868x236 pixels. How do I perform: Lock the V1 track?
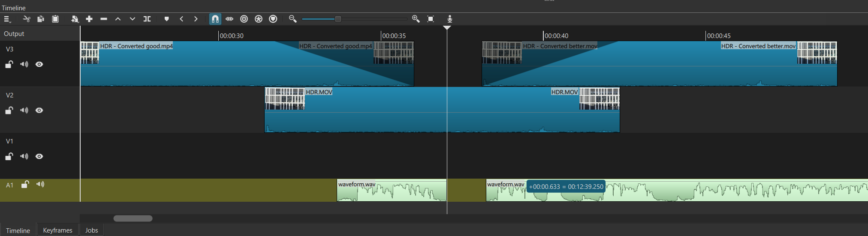pyautogui.click(x=9, y=157)
